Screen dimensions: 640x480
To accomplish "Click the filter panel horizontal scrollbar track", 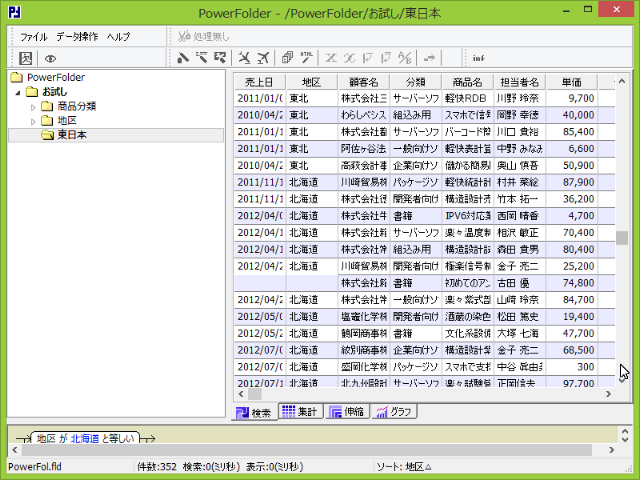I will tap(307, 450).
